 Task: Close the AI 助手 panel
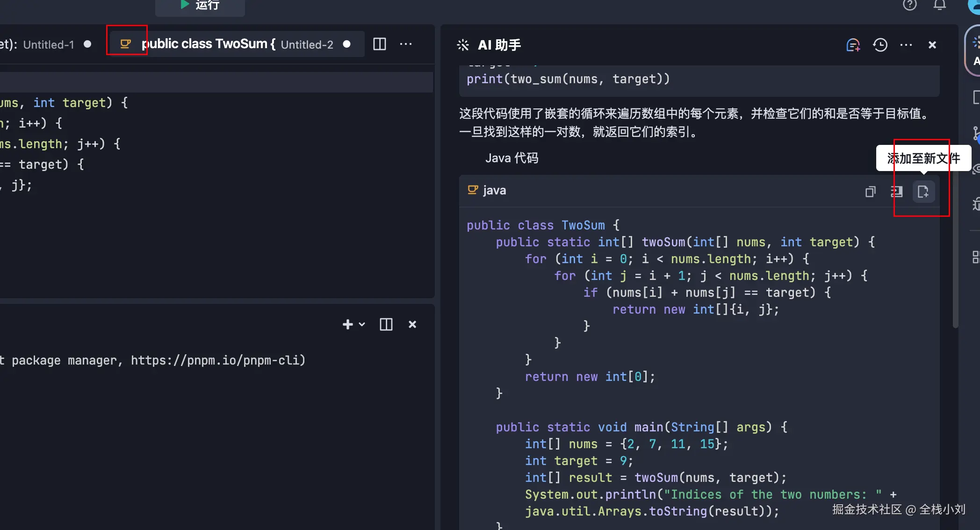click(x=932, y=45)
